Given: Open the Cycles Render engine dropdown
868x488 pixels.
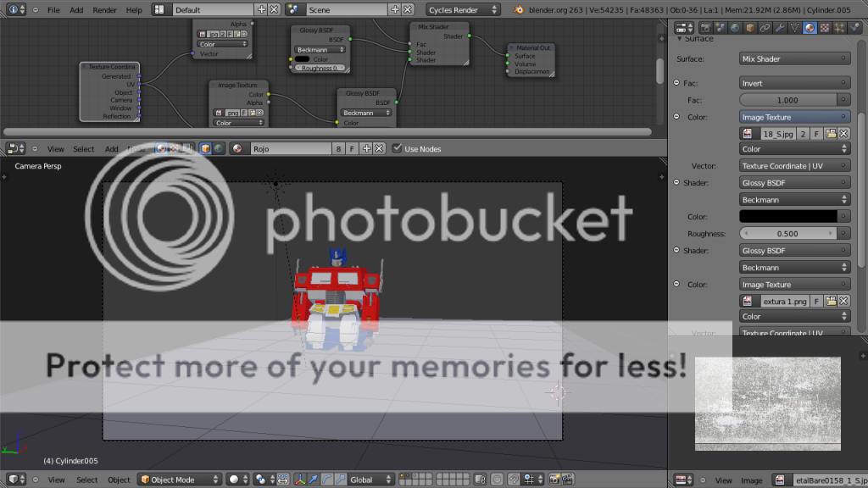Looking at the screenshot, I should click(x=462, y=9).
